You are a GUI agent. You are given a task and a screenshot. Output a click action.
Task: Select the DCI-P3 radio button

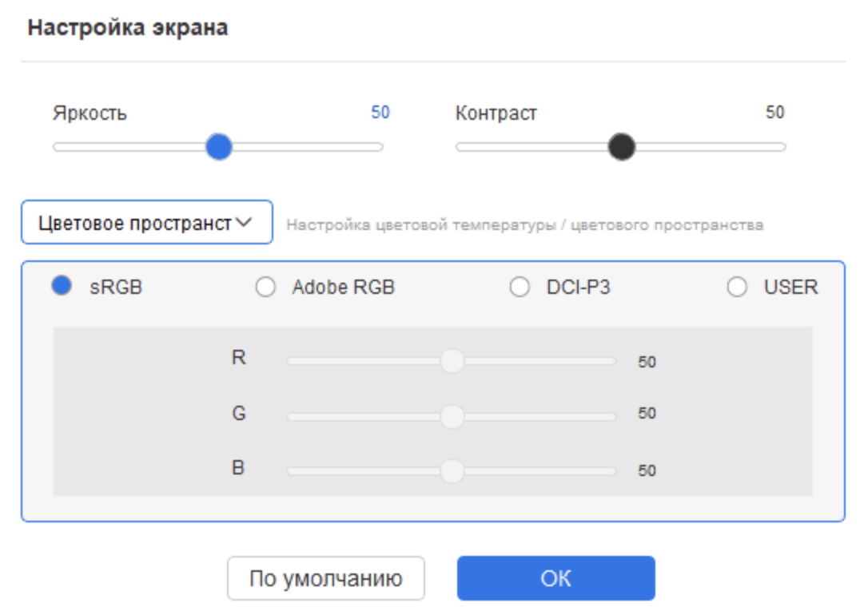pyautogui.click(x=520, y=287)
